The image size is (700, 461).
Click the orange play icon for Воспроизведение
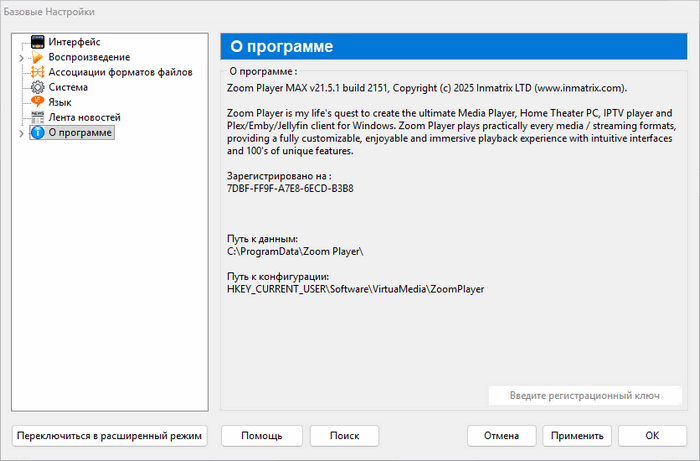point(38,57)
